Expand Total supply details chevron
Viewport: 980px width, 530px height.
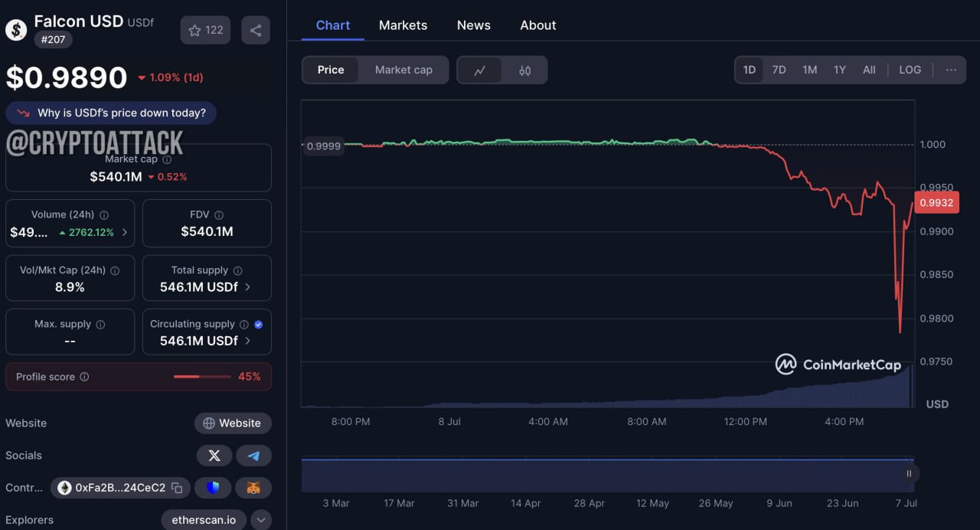(247, 287)
